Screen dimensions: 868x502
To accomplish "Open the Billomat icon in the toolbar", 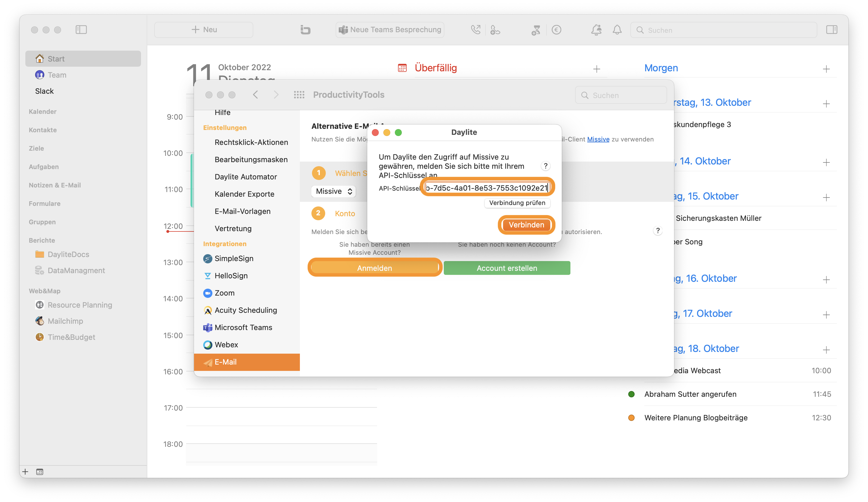I will [x=305, y=30].
